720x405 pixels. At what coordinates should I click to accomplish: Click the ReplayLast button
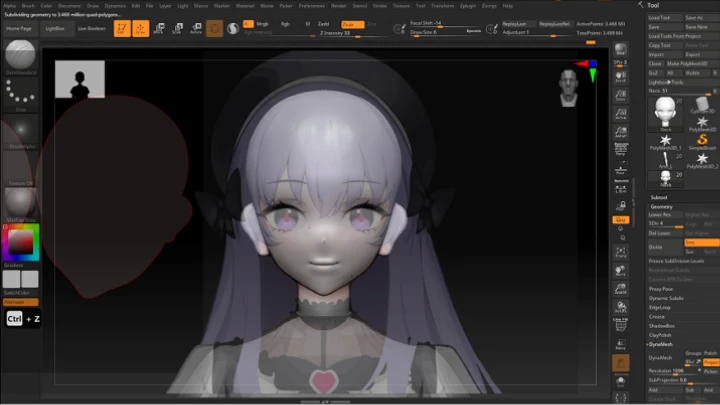[518, 24]
